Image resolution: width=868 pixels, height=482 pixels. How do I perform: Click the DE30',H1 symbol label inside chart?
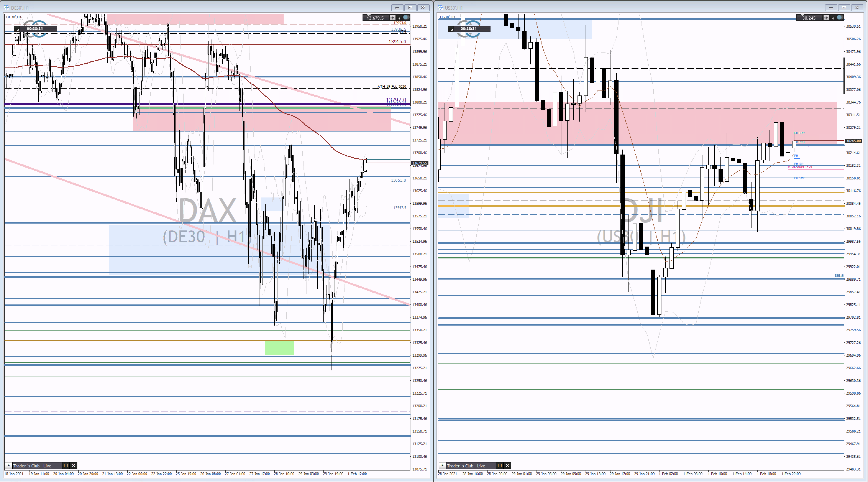14,17
